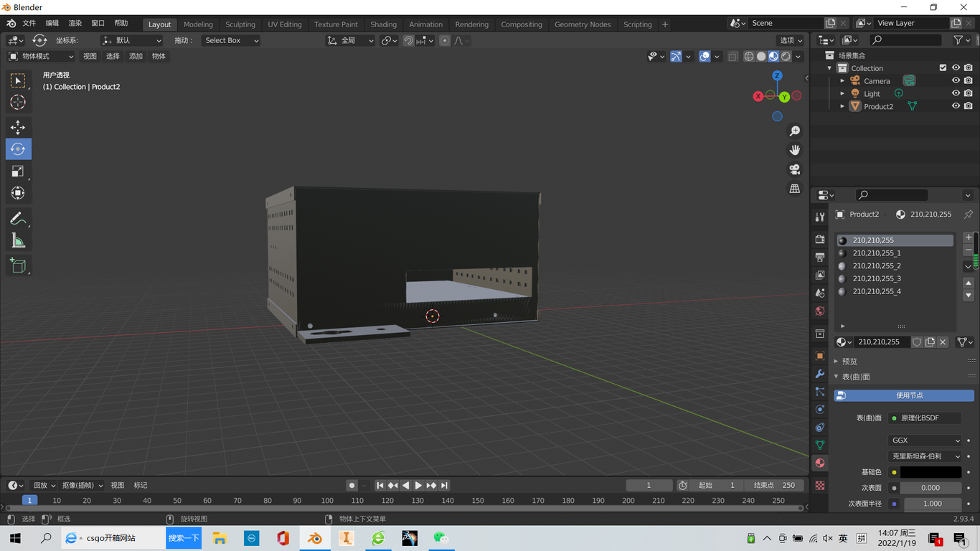
Task: Open the Texture properties tab
Action: [x=820, y=486]
